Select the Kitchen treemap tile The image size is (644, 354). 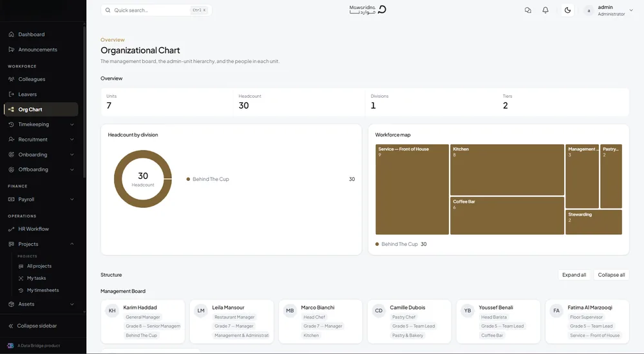(x=507, y=170)
